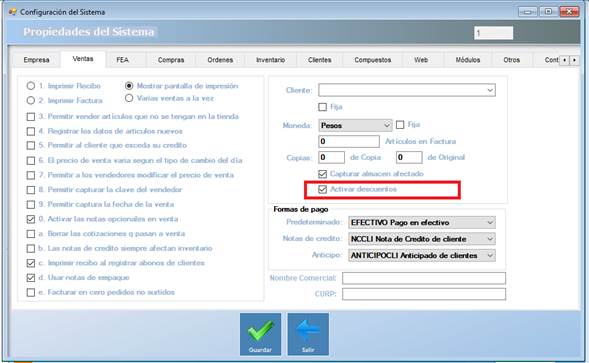Image resolution: width=589 pixels, height=363 pixels.
Task: Click the Artículos en Factura field
Action: [349, 141]
